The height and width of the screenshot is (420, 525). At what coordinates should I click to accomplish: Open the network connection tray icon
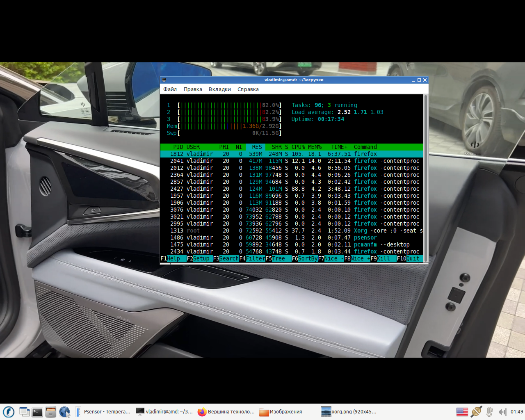pos(477,412)
